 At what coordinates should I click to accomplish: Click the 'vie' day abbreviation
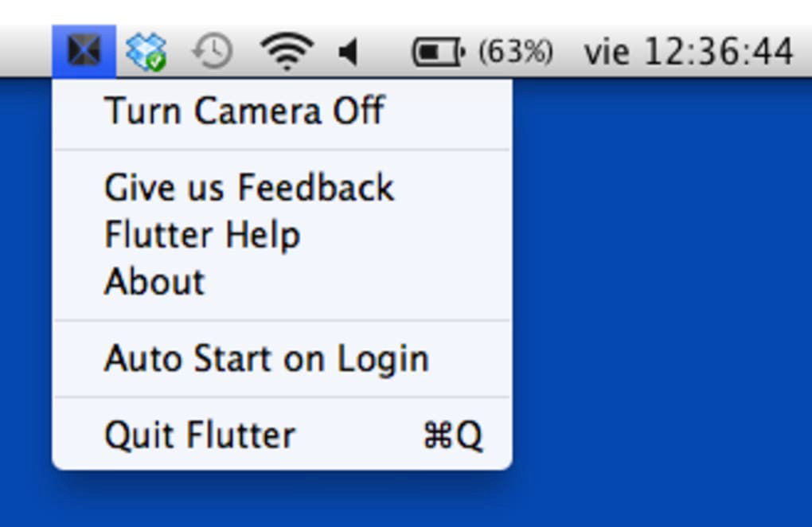tap(607, 53)
